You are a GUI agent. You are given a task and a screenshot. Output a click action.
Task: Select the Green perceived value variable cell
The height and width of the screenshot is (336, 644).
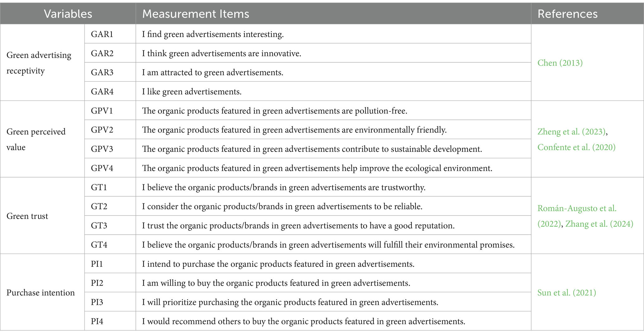tap(42, 139)
